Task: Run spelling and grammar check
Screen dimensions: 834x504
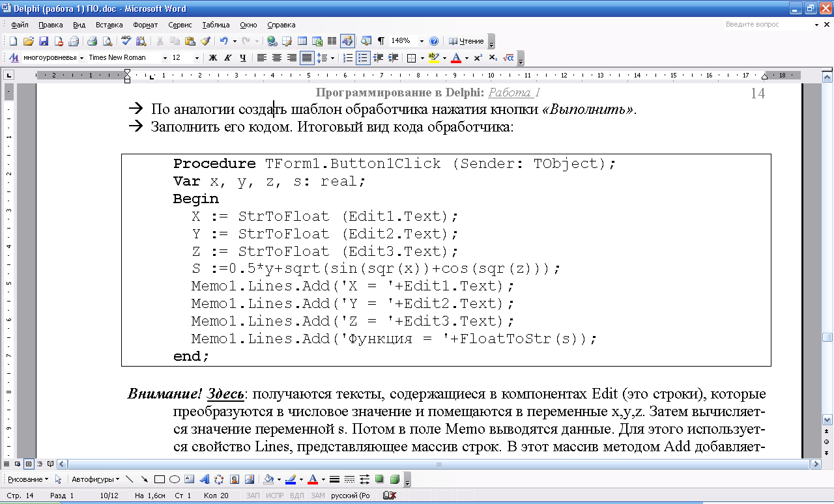Action: [x=126, y=41]
